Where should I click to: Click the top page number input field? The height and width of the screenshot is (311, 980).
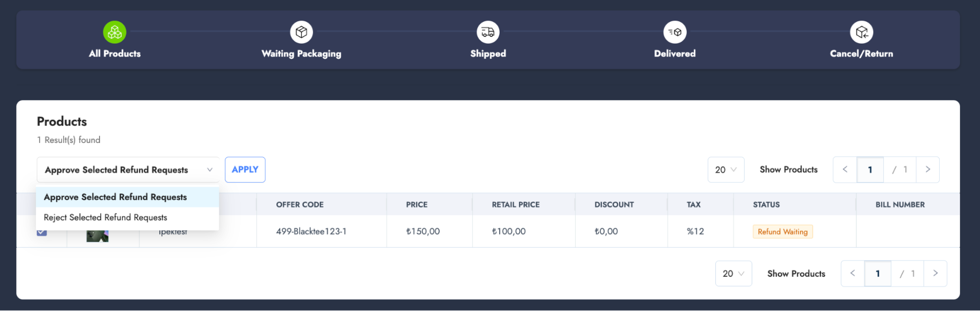[x=870, y=170]
